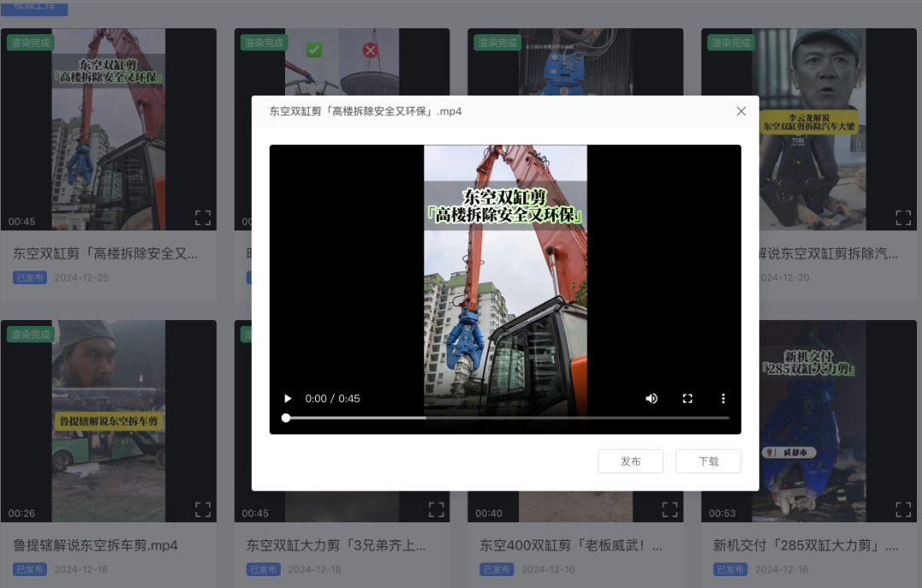Mute the video player volume
The width and height of the screenshot is (922, 588).
tap(651, 399)
